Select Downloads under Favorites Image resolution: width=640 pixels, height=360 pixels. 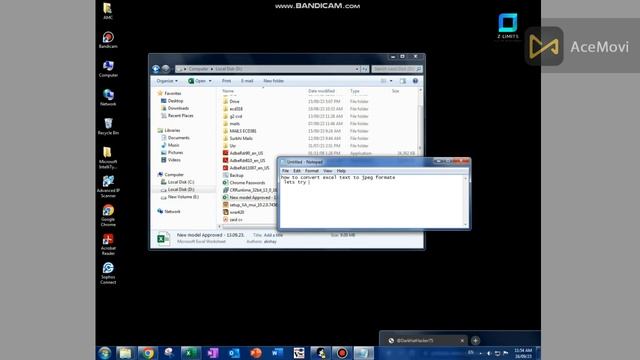178,108
